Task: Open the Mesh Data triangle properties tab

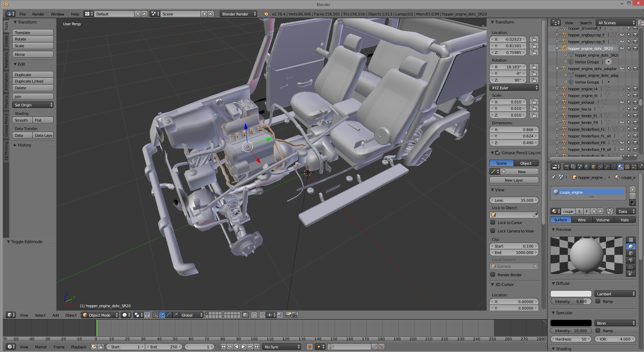Action: pyautogui.click(x=614, y=167)
